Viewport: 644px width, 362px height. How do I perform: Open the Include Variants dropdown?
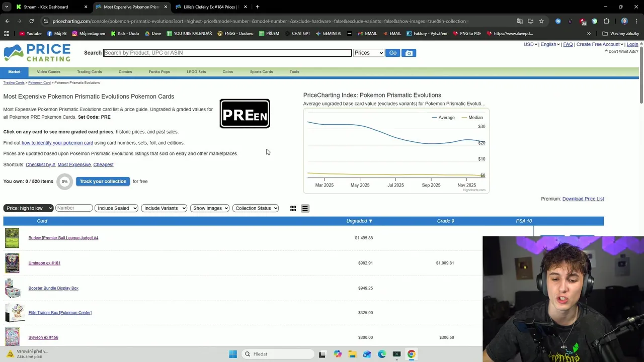point(164,208)
